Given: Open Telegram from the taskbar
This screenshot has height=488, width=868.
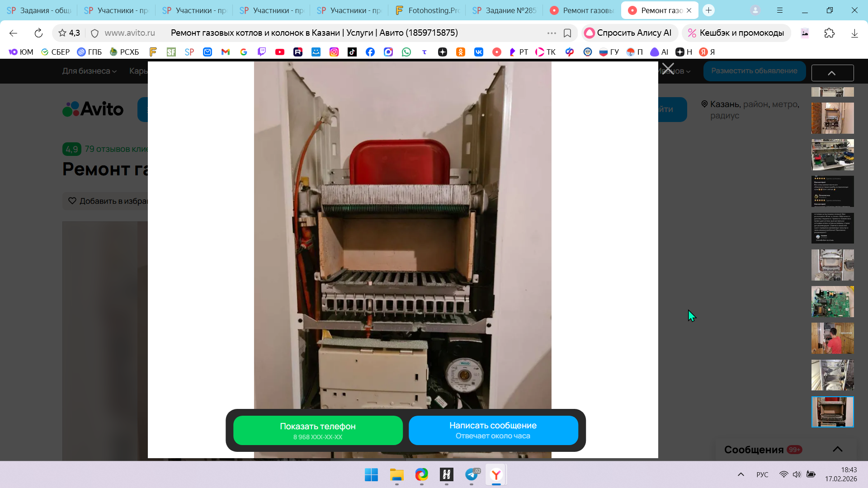Looking at the screenshot, I should 472,474.
